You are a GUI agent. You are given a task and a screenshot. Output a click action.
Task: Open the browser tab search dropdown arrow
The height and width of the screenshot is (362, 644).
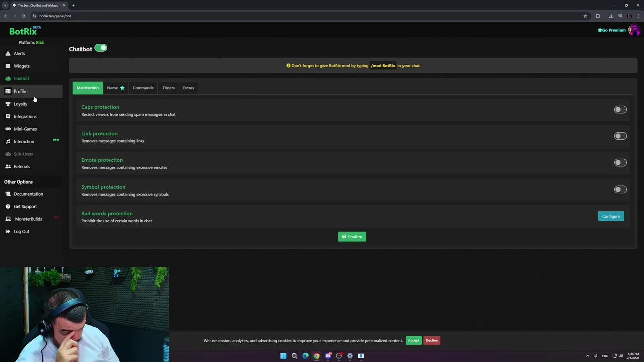(x=5, y=5)
